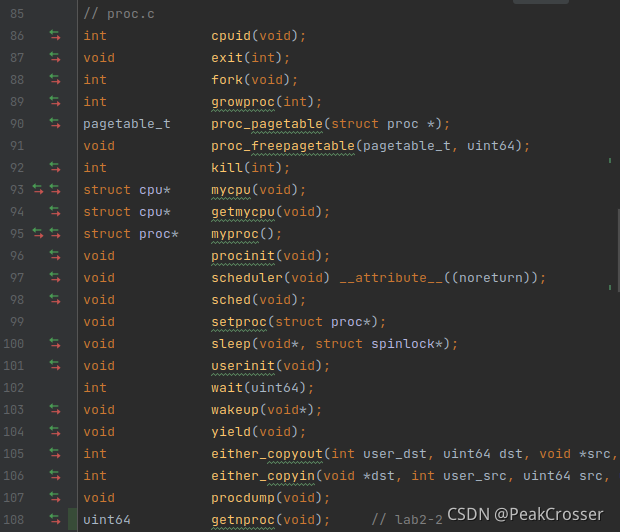The image size is (620, 532).
Task: Click the gutter icon on kill(int) line
Action: point(55,168)
